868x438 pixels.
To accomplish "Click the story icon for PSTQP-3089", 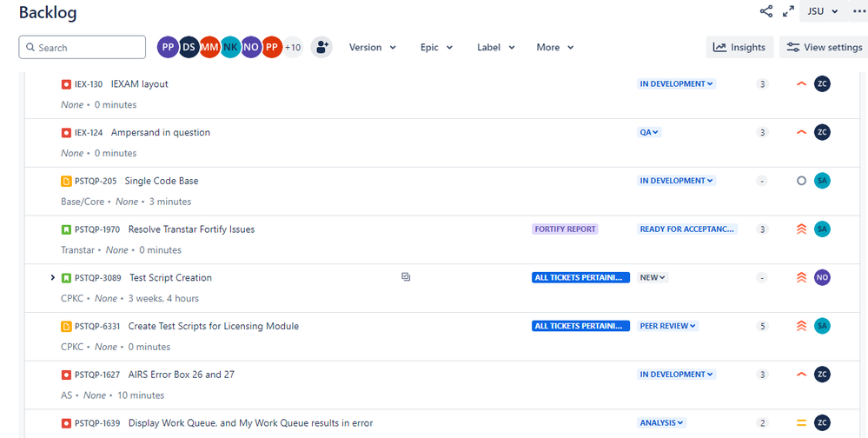I will (66, 278).
